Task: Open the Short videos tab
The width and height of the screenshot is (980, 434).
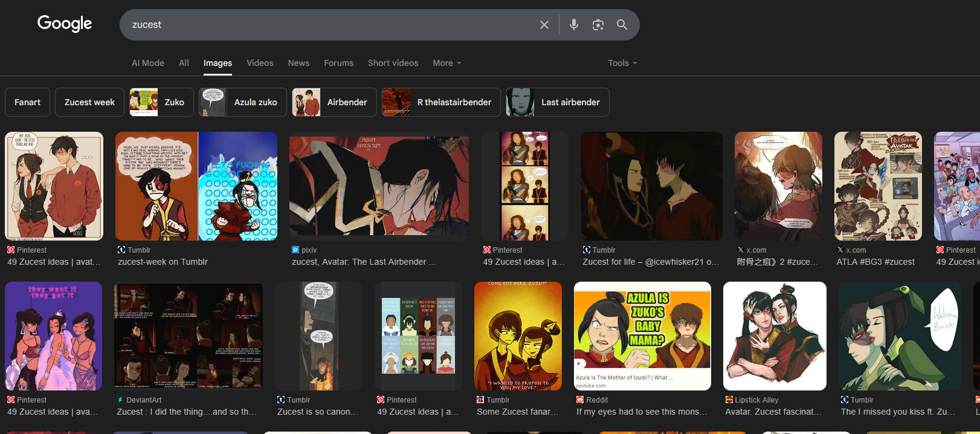Action: click(x=393, y=63)
